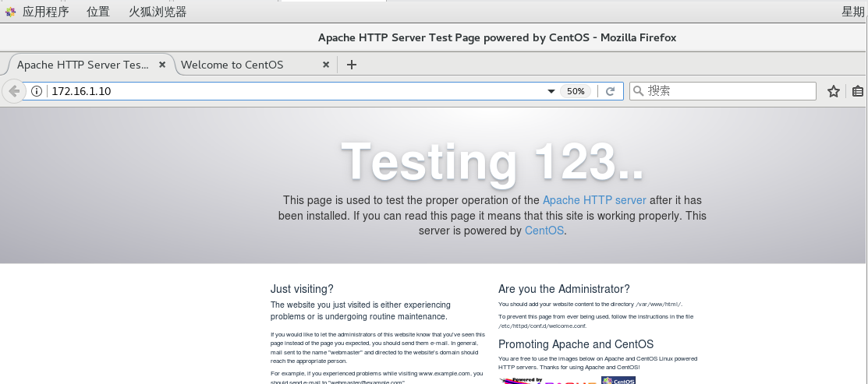Follow the Apache HTTP server link
Screen dimensions: 868x384
(x=594, y=200)
